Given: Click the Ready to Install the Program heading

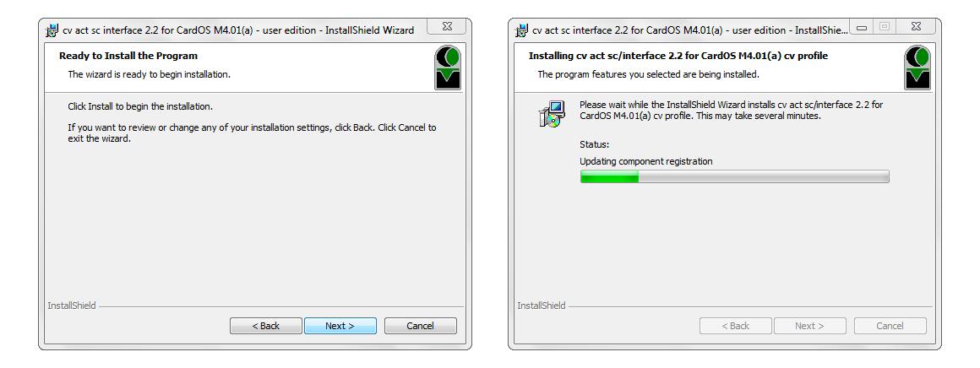Looking at the screenshot, I should [128, 56].
